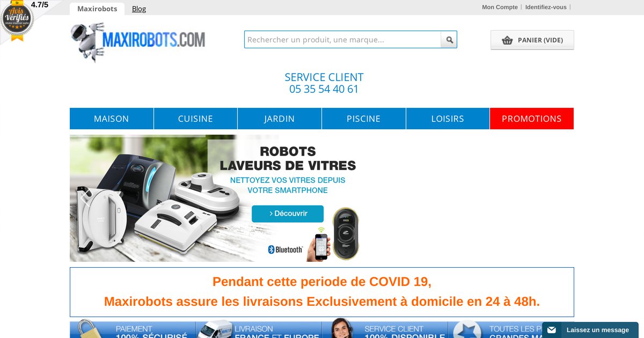644x338 pixels.
Task: Click the shopping basket icon
Action: pyautogui.click(x=507, y=40)
